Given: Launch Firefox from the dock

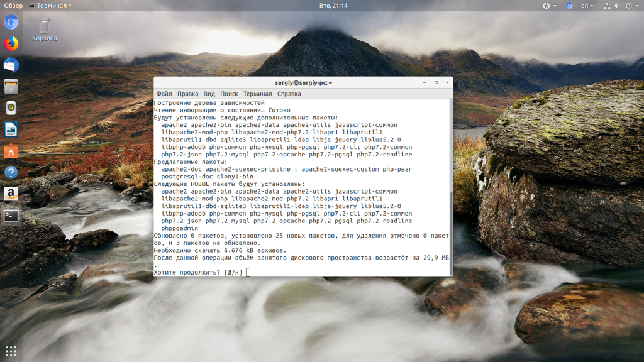Looking at the screenshot, I should click(x=11, y=43).
